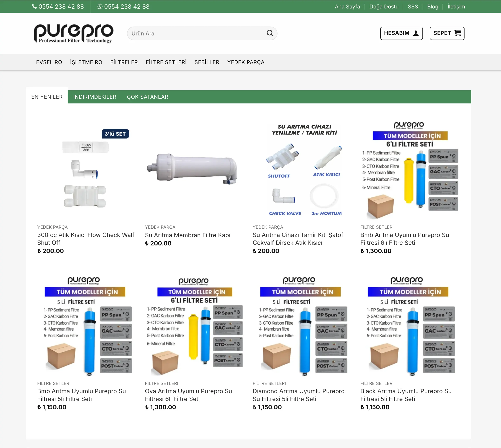
Task: Click the Diamond set price ₺ 1,150.00
Action: [x=267, y=407]
